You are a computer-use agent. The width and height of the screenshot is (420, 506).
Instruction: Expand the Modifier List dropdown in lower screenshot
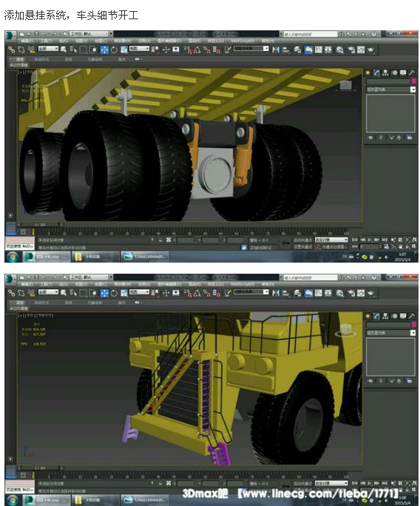click(x=390, y=333)
